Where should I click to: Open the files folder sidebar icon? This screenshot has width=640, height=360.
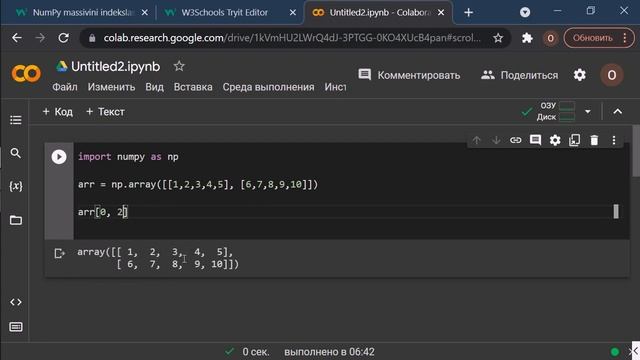pyautogui.click(x=16, y=220)
